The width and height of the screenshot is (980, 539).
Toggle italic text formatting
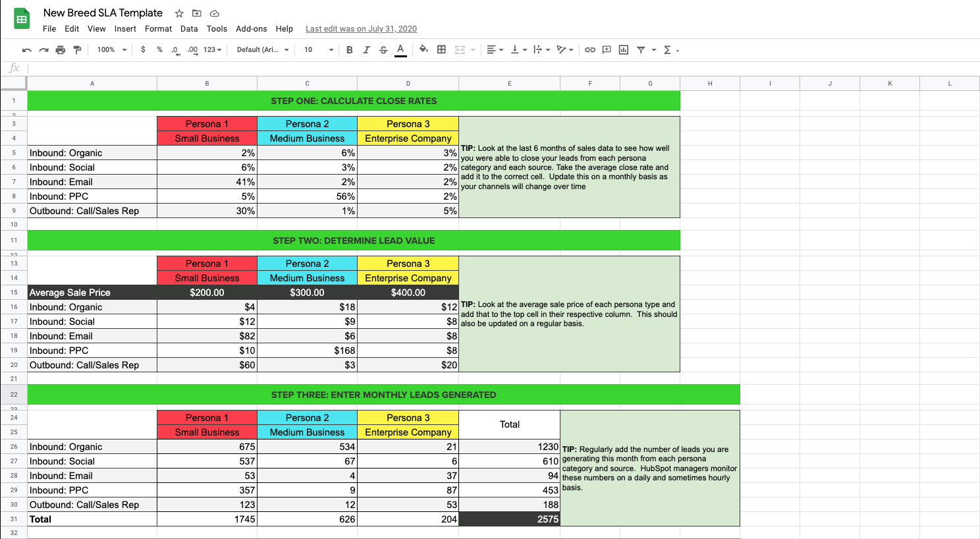click(366, 50)
